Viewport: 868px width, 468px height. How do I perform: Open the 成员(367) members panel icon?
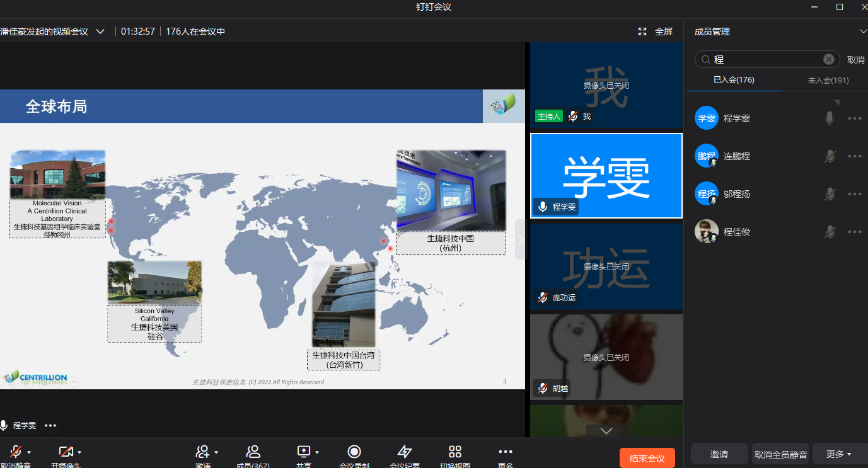click(x=253, y=452)
